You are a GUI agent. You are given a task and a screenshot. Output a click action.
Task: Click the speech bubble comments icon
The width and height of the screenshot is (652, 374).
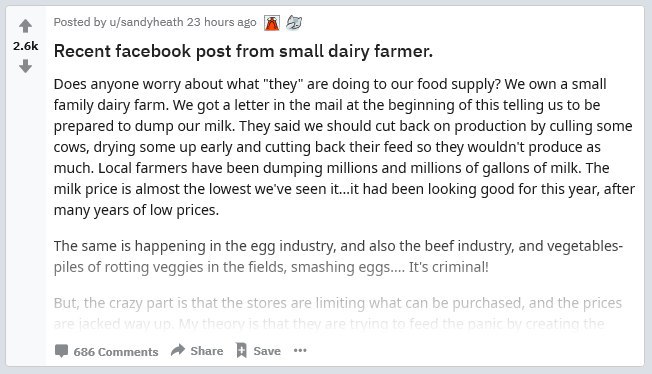[61, 351]
